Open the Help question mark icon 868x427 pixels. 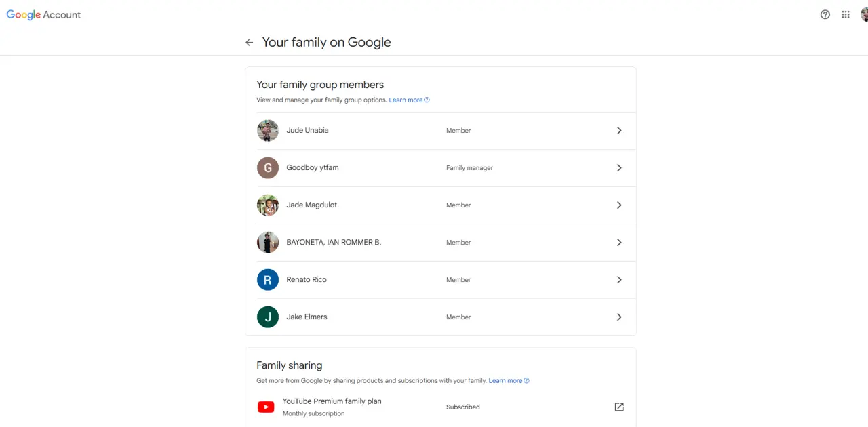point(825,14)
